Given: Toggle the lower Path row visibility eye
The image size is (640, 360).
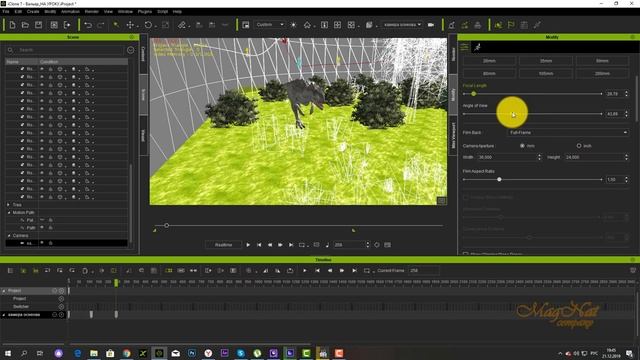Looking at the screenshot, I should pos(42,227).
